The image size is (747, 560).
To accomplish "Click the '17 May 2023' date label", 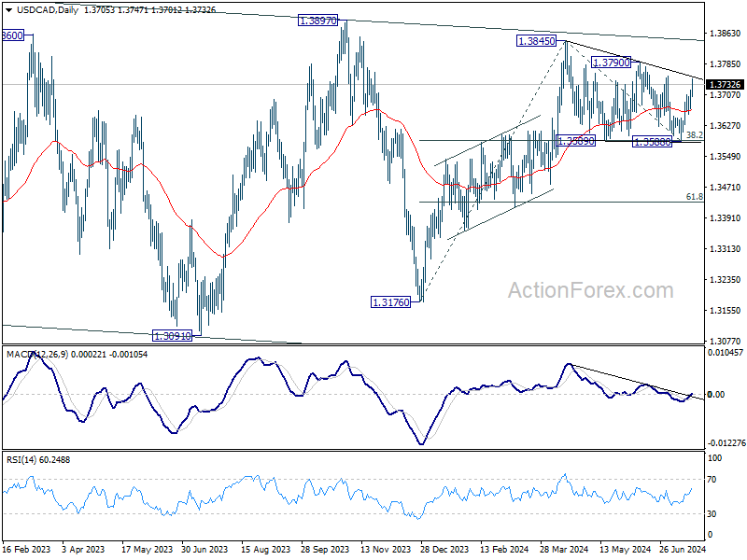I will tap(148, 550).
